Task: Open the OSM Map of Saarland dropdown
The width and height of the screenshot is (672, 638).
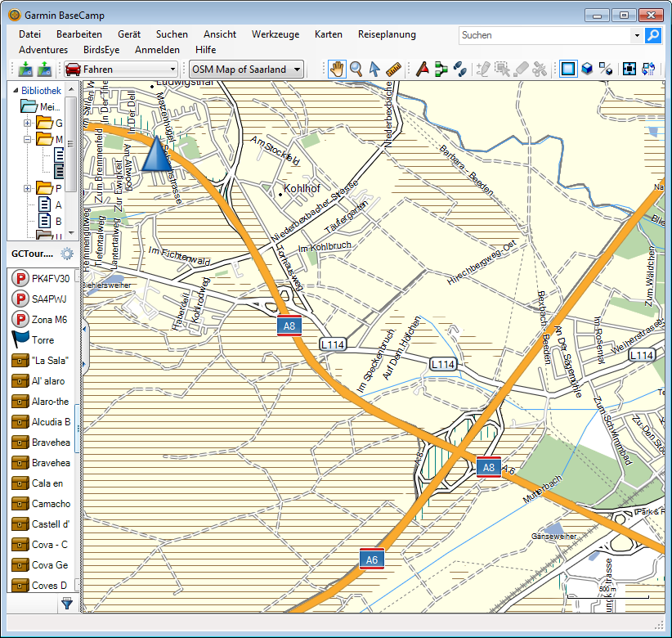Action: click(246, 69)
